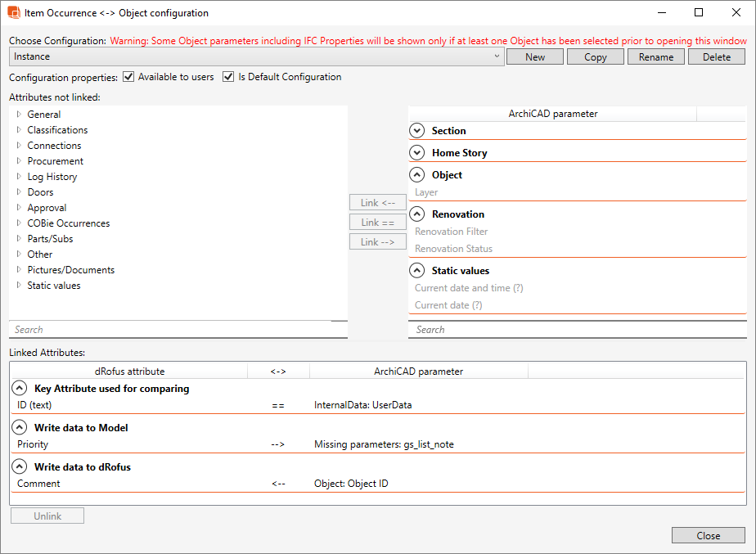Click the ArchiCAD parameter Search field
This screenshot has width=756, height=554.
coord(577,330)
